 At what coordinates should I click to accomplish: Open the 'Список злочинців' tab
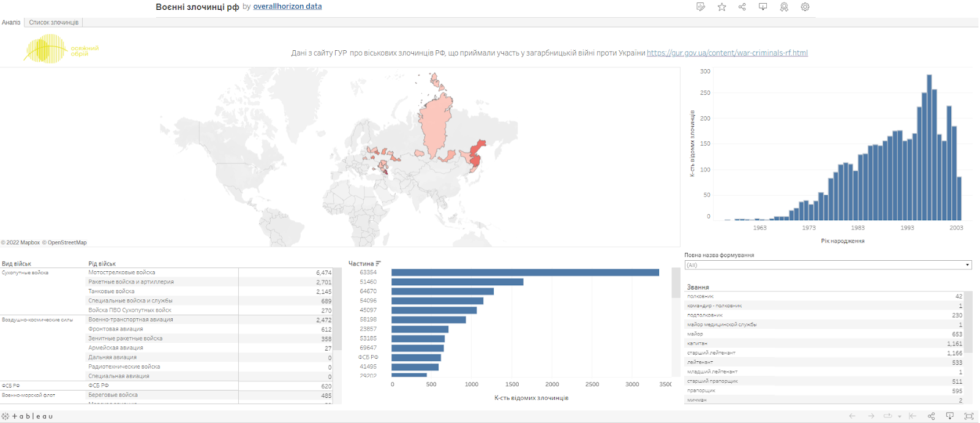coord(54,23)
